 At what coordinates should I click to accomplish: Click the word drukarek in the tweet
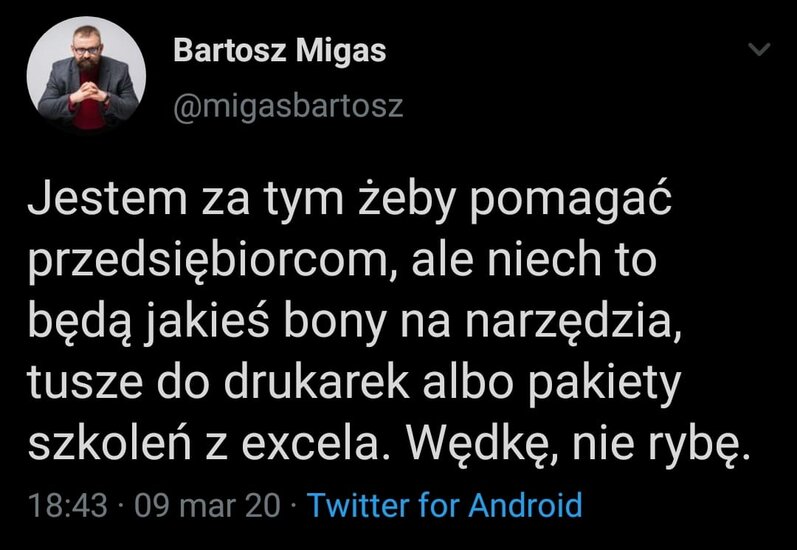click(x=317, y=382)
